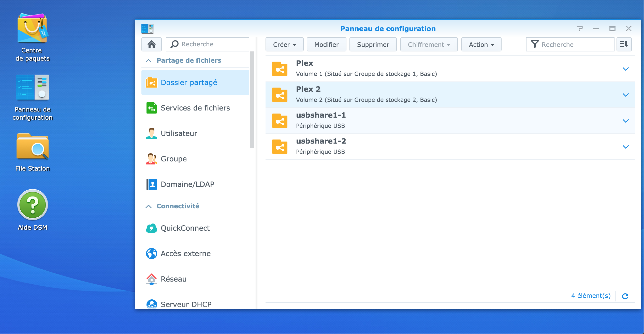The width and height of the screenshot is (644, 334).
Task: Open Accès externe settings
Action: pyautogui.click(x=186, y=254)
